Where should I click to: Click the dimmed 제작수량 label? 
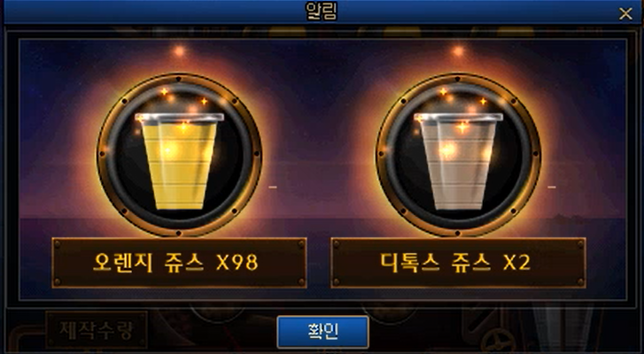[97, 329]
